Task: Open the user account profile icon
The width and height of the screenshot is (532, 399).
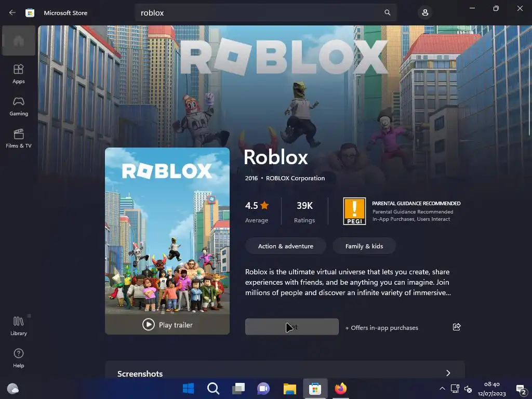Action: point(425,13)
